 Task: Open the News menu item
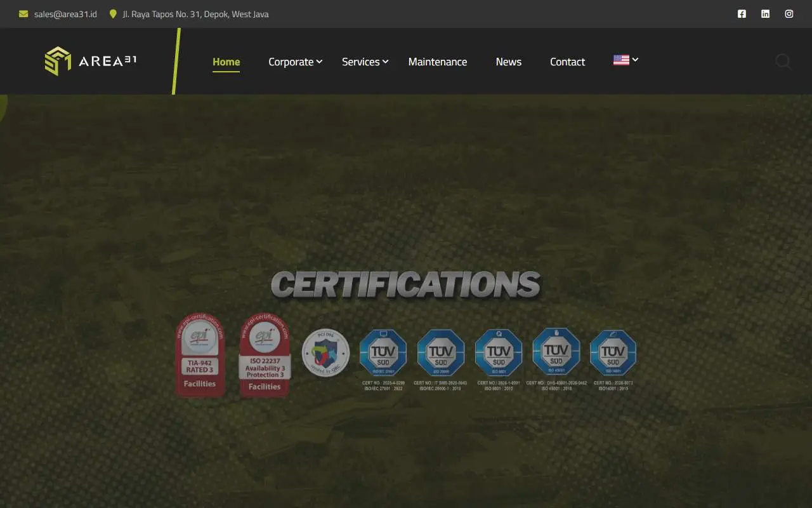point(509,62)
